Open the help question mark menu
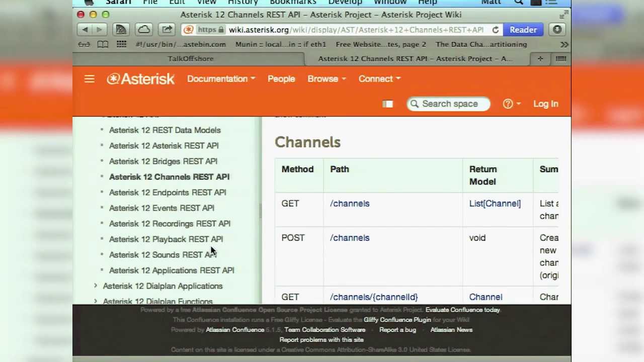Image resolution: width=644 pixels, height=362 pixels. [511, 104]
